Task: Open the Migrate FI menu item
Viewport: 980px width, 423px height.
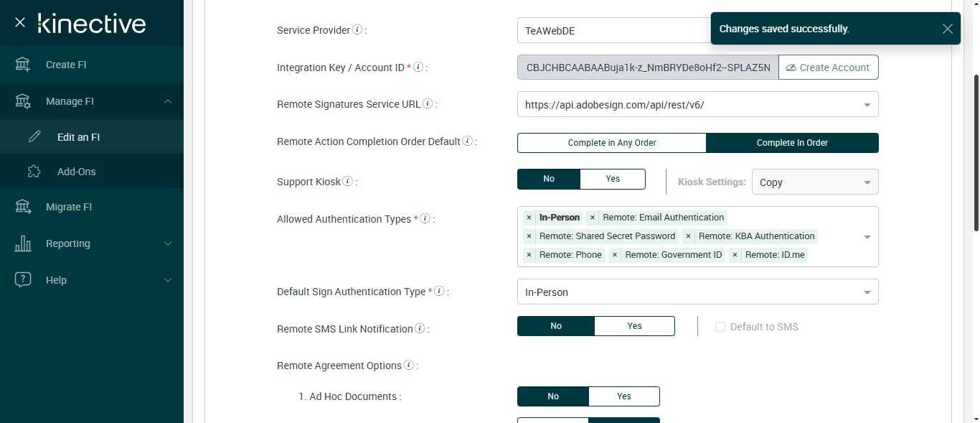Action: coord(69,207)
